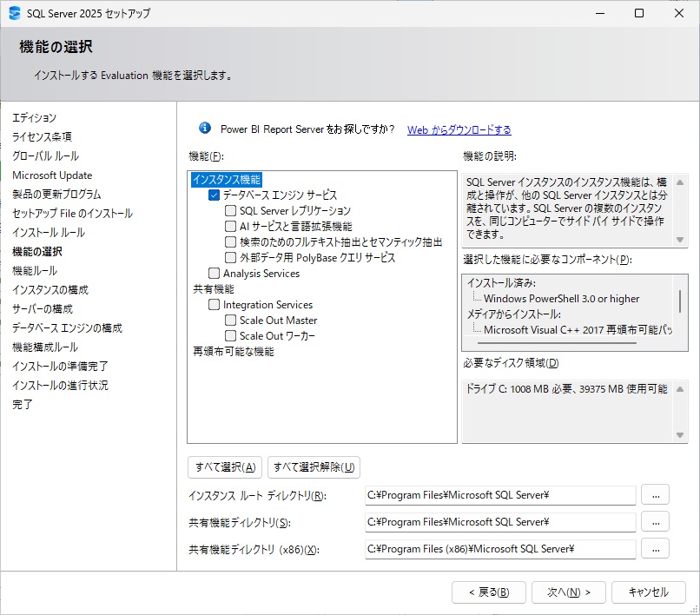The height and width of the screenshot is (615, 700).
Task: Click the SQL Server icon in the title bar
Action: pos(14,13)
